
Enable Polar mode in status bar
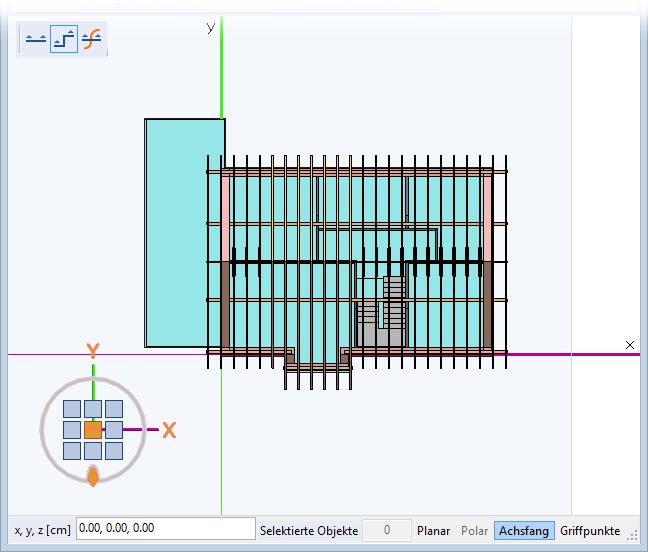click(x=474, y=531)
